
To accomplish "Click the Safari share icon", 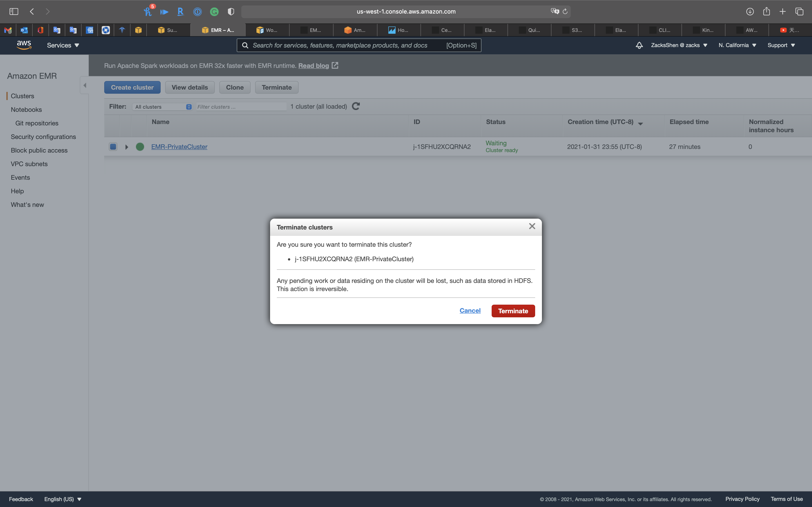I will (766, 11).
